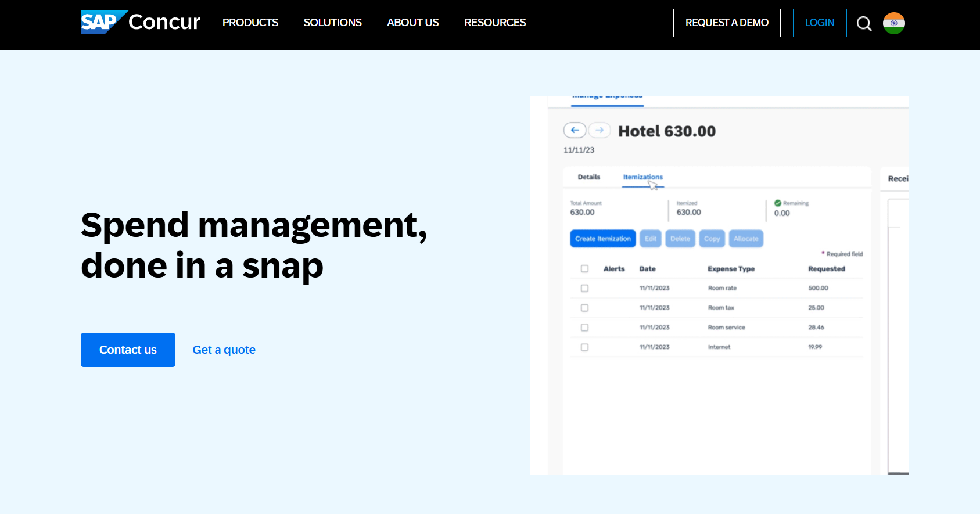The width and height of the screenshot is (980, 514).
Task: Click the previous expense arrow button
Action: pyautogui.click(x=575, y=130)
